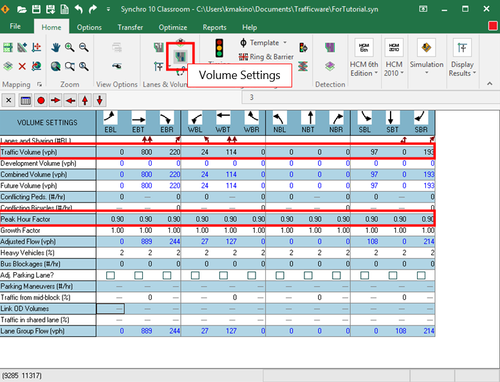500x382 pixels.
Task: Click the red circle toolbar button
Action: click(41, 100)
